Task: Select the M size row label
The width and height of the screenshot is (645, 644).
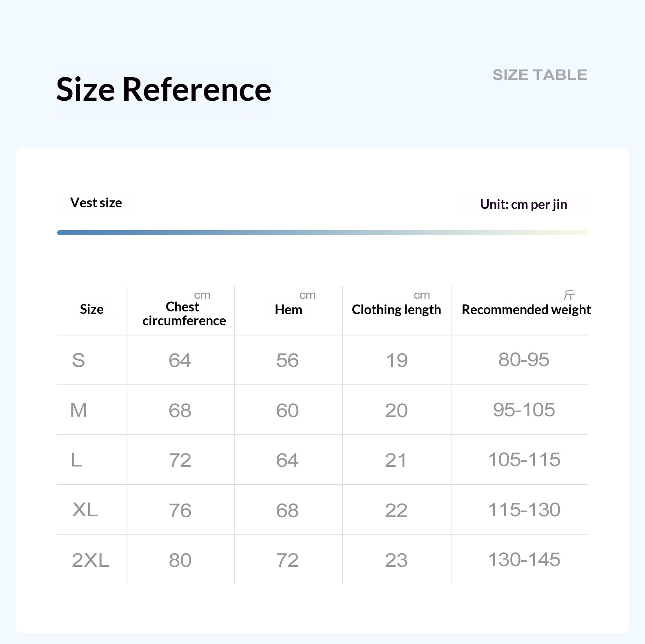Action: [x=79, y=410]
